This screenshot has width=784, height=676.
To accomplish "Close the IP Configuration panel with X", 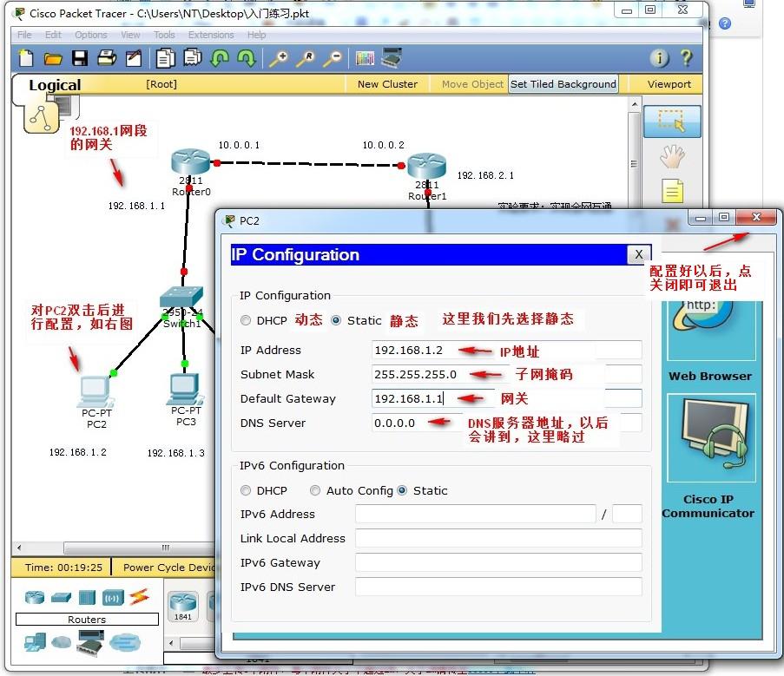I will tap(639, 255).
